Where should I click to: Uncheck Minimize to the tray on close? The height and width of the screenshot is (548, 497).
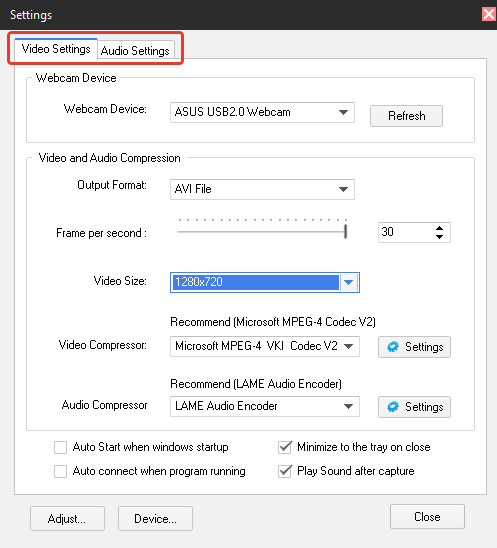click(285, 447)
